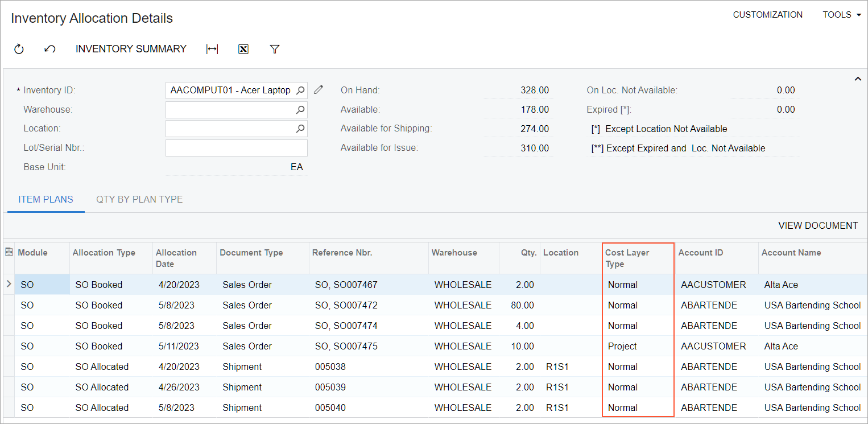Sort by the Warehouse column header

[464, 257]
